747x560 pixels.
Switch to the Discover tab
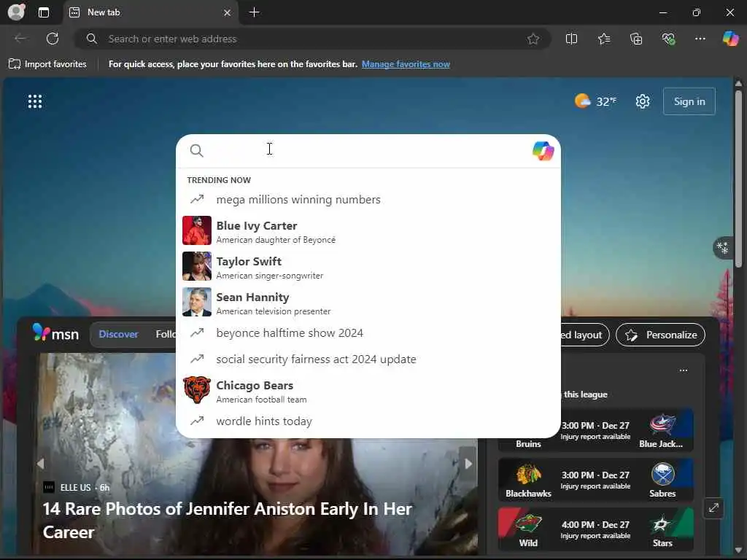(x=118, y=334)
